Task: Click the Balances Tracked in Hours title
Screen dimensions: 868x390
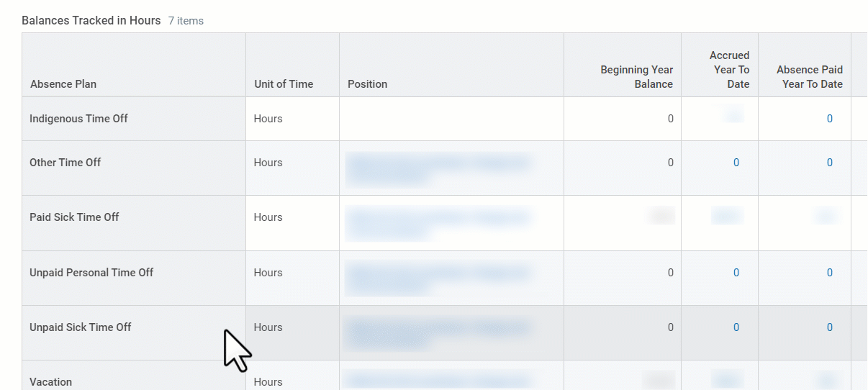Action: click(x=91, y=20)
